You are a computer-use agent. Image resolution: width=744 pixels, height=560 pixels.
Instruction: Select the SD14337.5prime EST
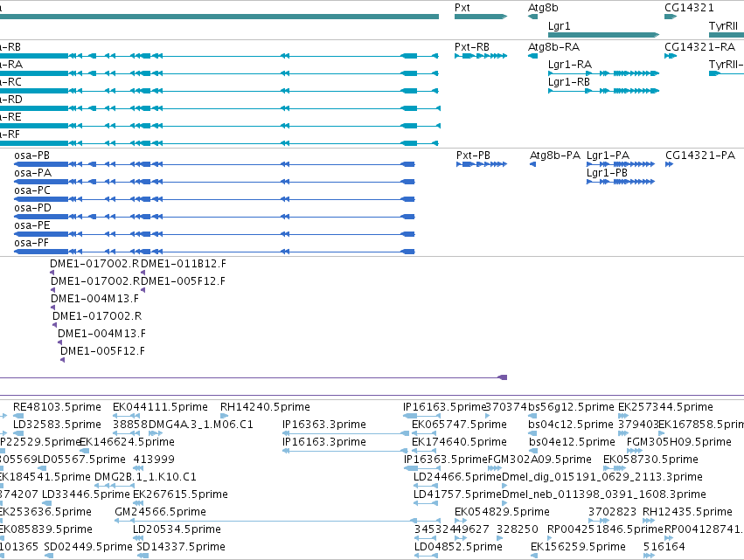[x=141, y=556]
